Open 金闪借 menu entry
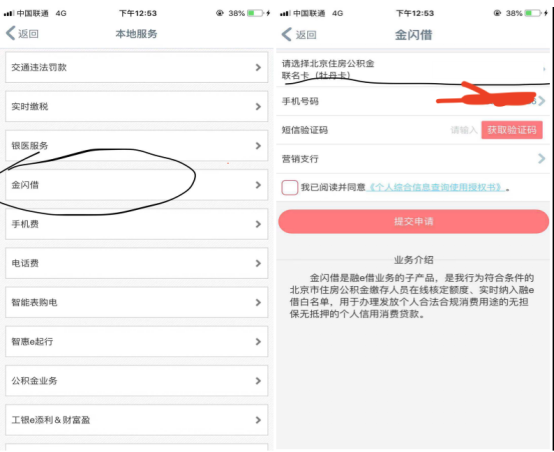The width and height of the screenshot is (554, 452). (136, 185)
